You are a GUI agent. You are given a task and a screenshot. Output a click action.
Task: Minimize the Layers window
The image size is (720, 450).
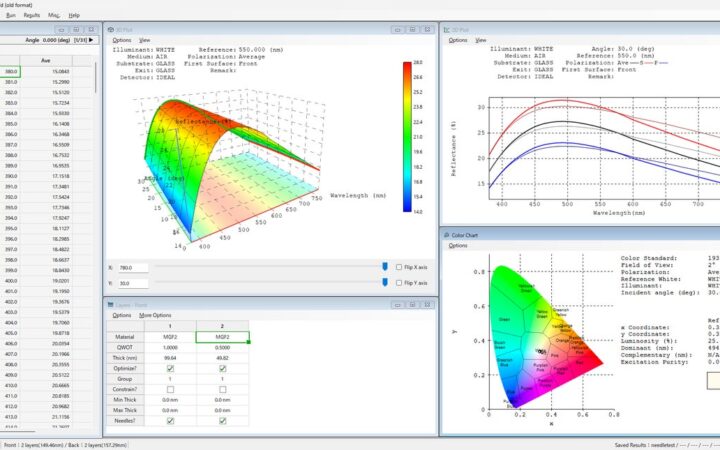(398, 305)
